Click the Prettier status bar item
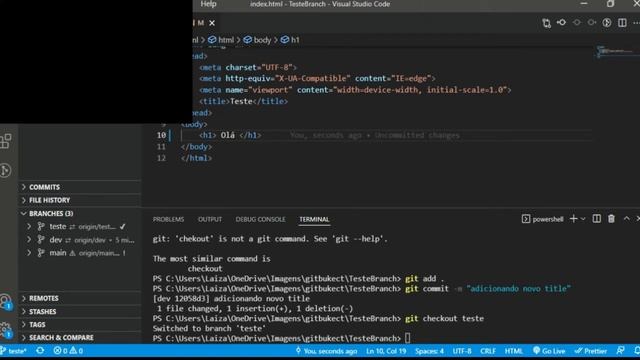Viewport: 640px width, 360px height. [x=591, y=351]
